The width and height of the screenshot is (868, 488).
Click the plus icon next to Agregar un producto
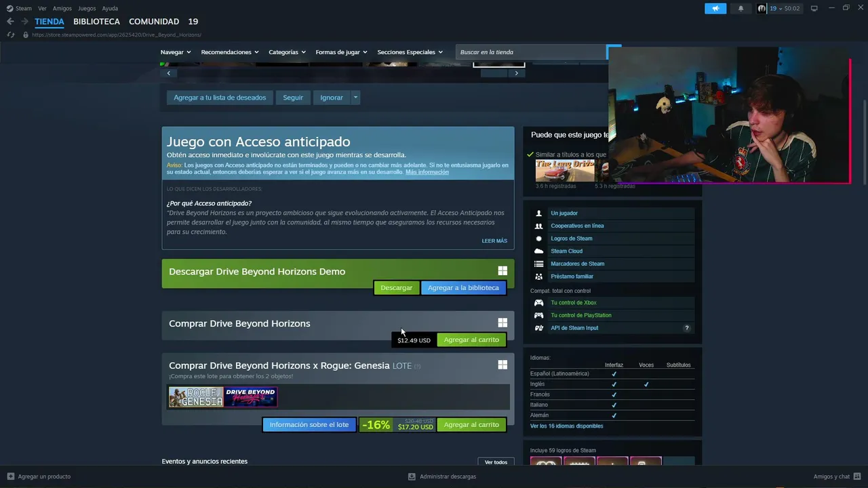click(x=10, y=476)
